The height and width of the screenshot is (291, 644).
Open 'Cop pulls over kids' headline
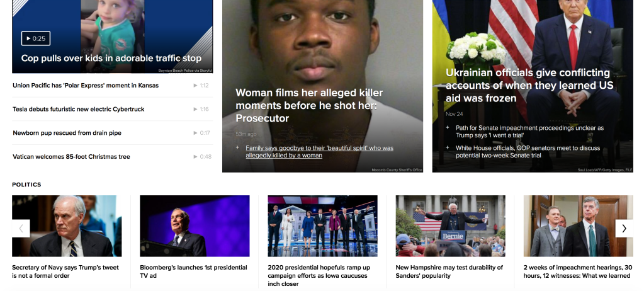[111, 58]
